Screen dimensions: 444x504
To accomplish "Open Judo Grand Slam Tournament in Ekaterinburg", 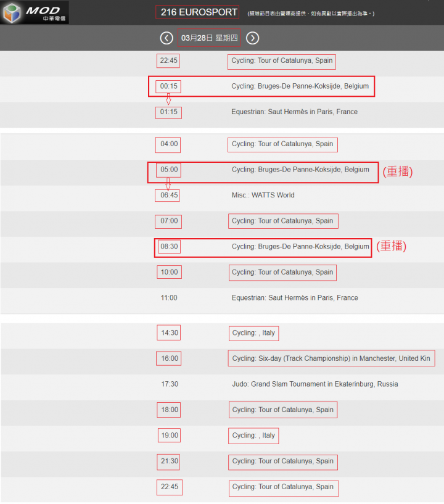I will pyautogui.click(x=315, y=384).
